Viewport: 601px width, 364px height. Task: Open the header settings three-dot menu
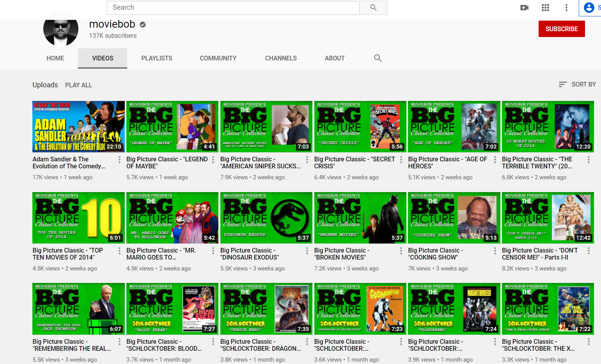coord(566,7)
